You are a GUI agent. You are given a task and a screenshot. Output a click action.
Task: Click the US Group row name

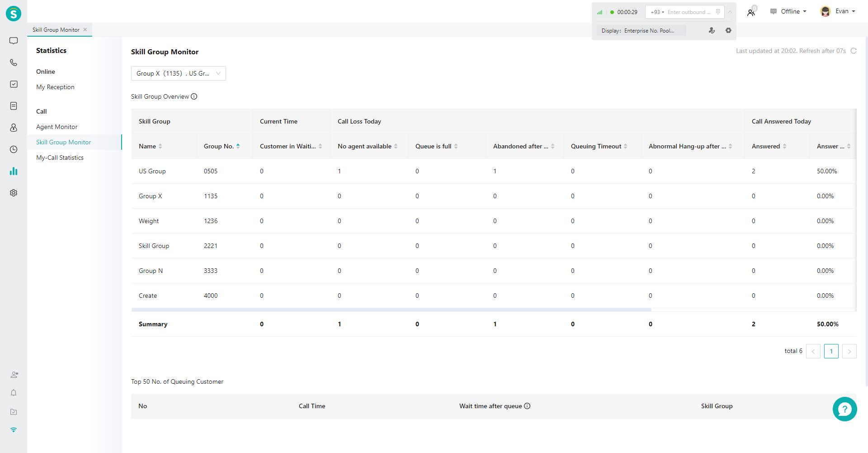pyautogui.click(x=152, y=171)
